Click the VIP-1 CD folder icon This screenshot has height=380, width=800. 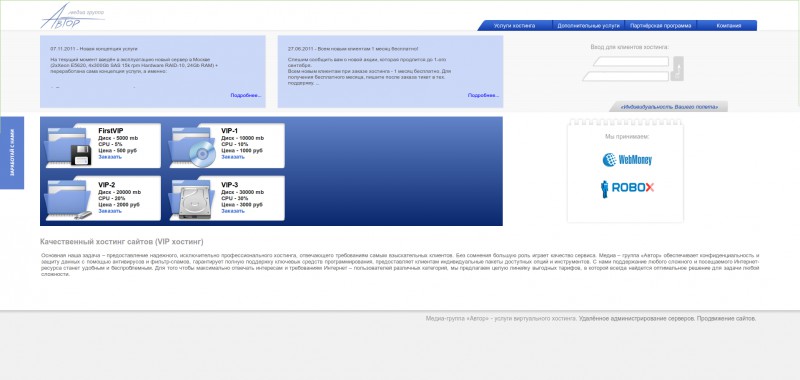(192, 147)
